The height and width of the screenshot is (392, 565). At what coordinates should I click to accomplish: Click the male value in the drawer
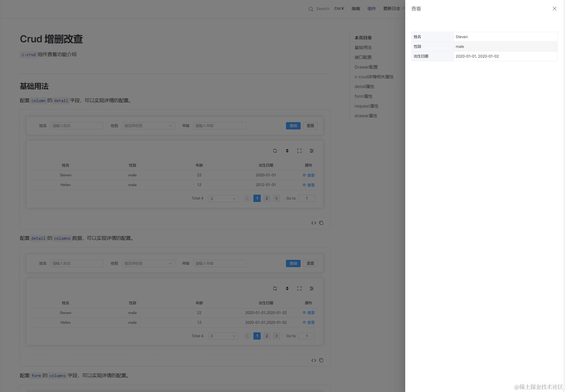click(460, 47)
